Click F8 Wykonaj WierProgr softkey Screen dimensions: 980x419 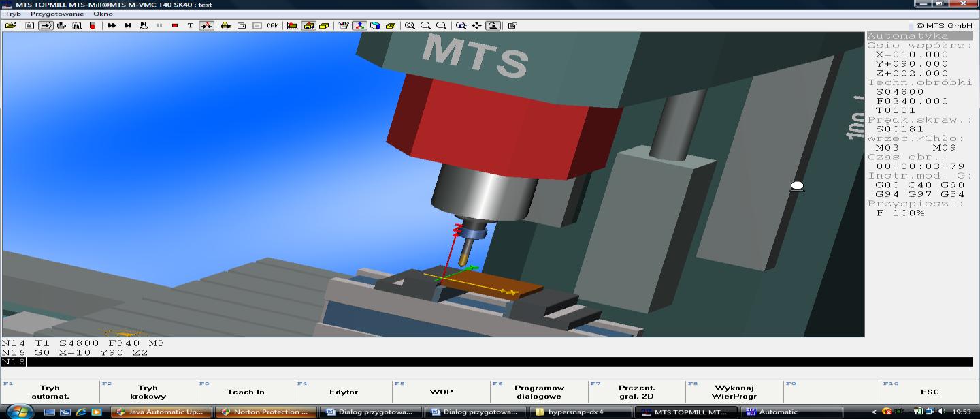[x=734, y=392]
